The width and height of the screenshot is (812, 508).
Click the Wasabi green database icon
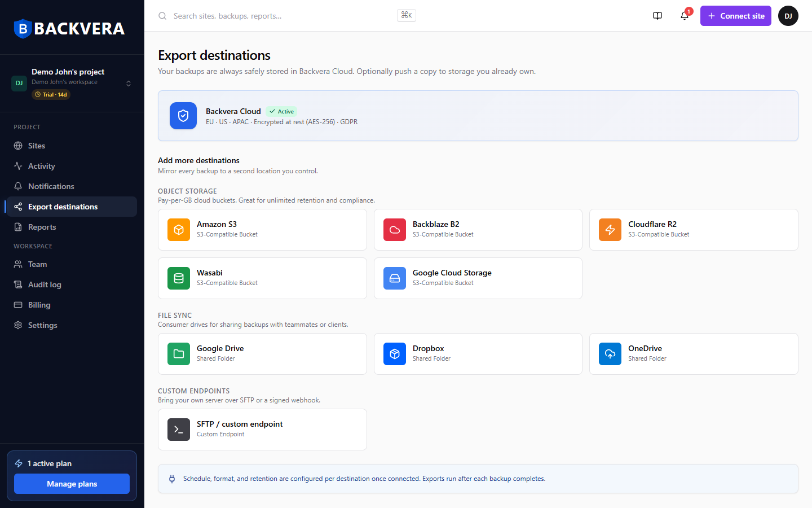click(x=179, y=278)
